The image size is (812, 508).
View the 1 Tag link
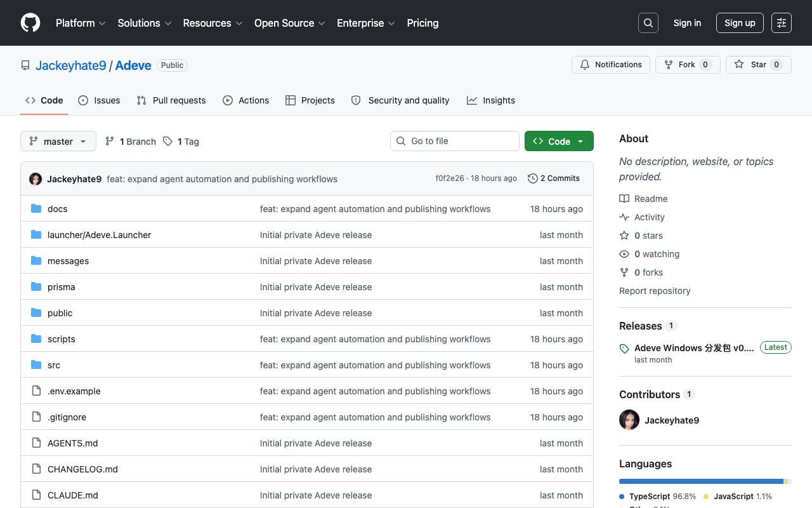(181, 142)
